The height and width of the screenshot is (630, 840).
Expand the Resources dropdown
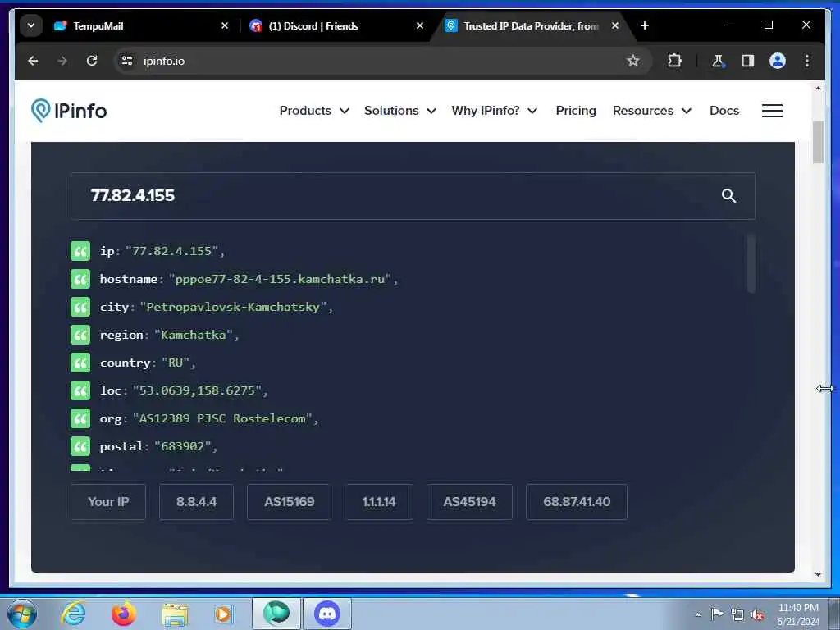pyautogui.click(x=652, y=111)
